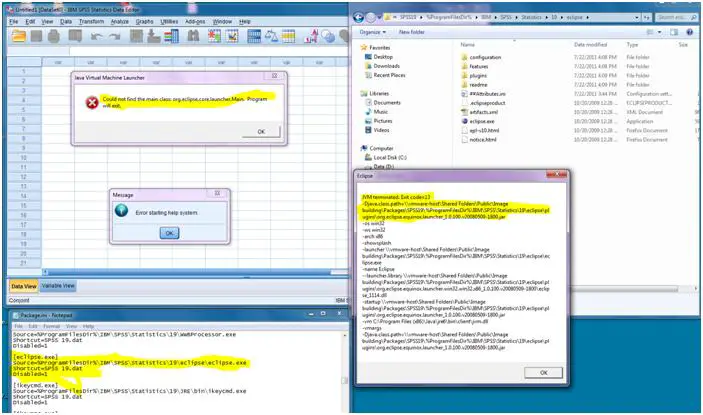Open Recall recent dialogs toolbar icon
Image resolution: width=703 pixels, height=415 pixels.
(x=75, y=36)
